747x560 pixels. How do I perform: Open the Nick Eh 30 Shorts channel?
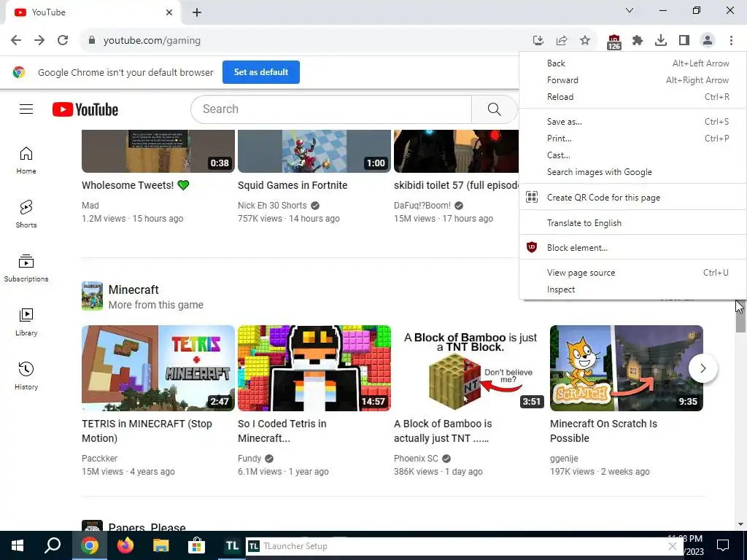click(x=272, y=205)
